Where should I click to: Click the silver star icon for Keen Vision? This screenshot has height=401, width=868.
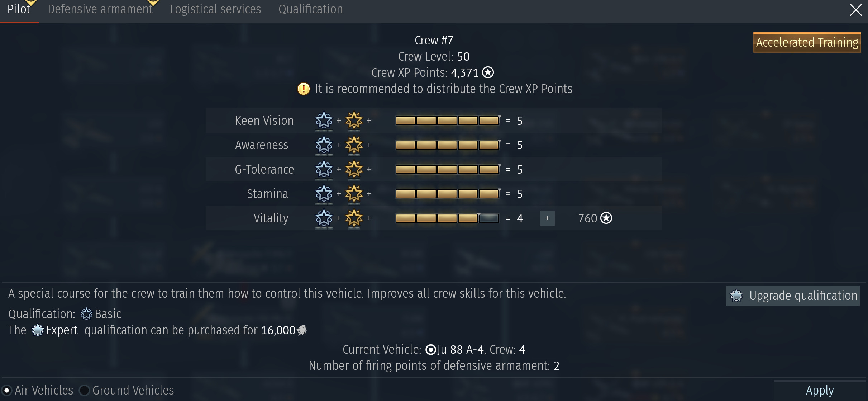coord(324,121)
